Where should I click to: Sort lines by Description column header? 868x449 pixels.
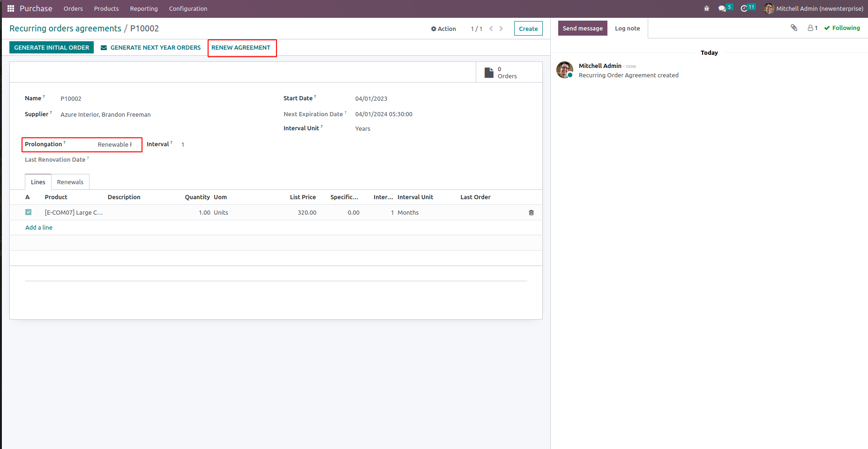[x=124, y=197]
